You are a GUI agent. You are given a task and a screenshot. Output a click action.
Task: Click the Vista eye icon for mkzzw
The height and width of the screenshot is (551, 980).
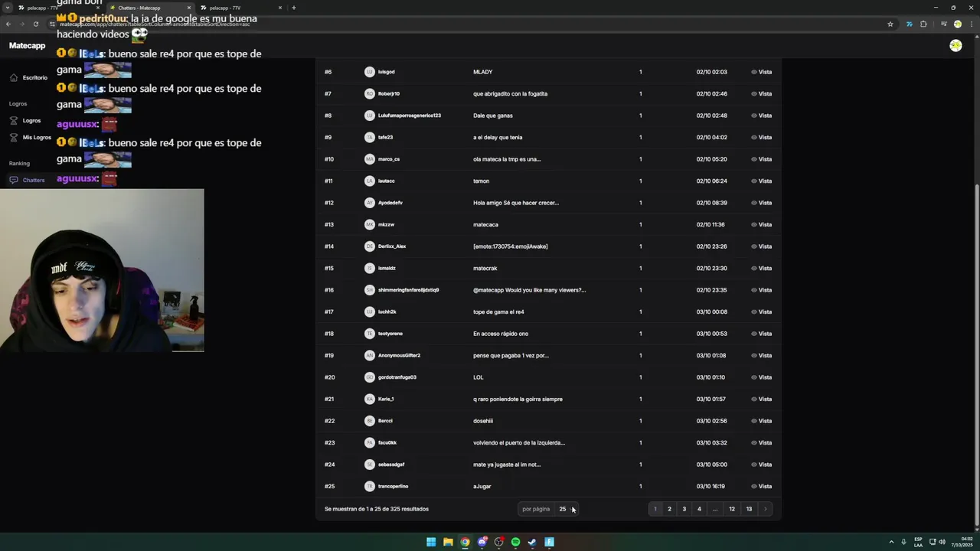pos(754,224)
